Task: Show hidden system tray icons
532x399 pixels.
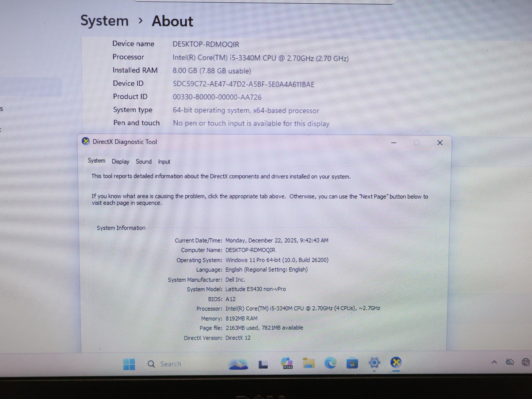Action: pos(494,362)
